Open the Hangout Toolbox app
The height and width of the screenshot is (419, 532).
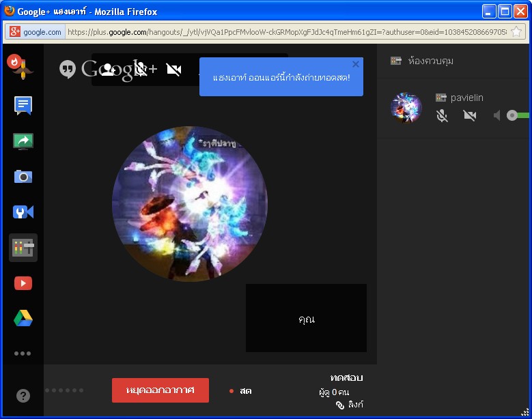23,212
